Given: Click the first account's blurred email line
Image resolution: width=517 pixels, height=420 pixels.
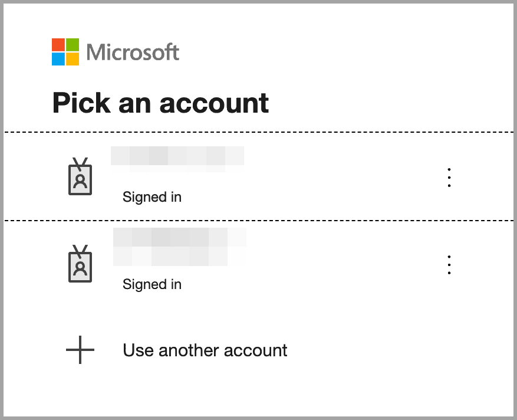Looking at the screenshot, I should 177,169.
